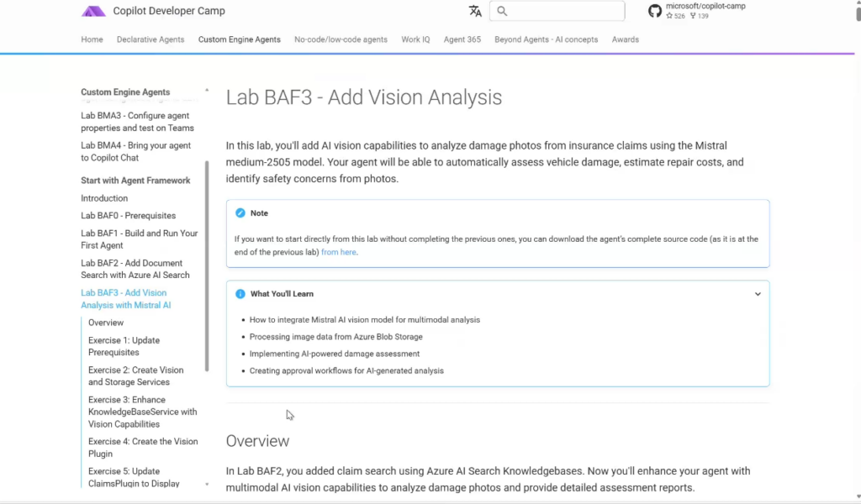Jump to Exercise 4: Create the Vision Plugin

coord(142,447)
